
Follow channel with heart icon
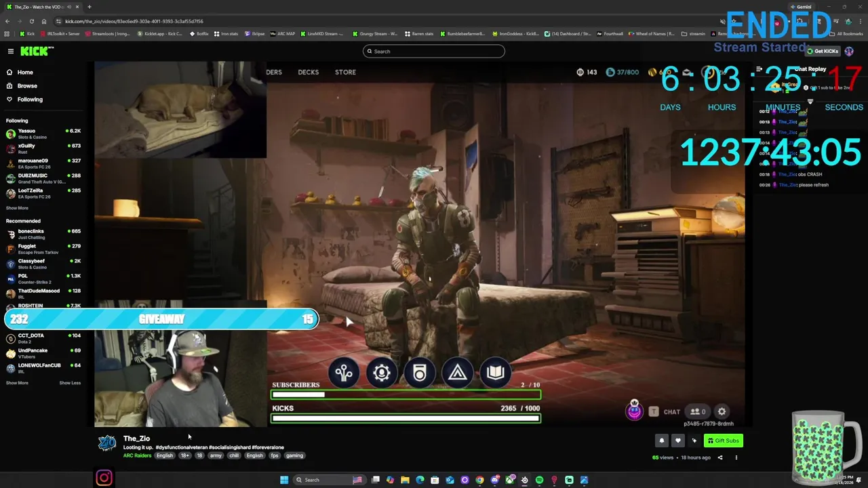tap(677, 441)
